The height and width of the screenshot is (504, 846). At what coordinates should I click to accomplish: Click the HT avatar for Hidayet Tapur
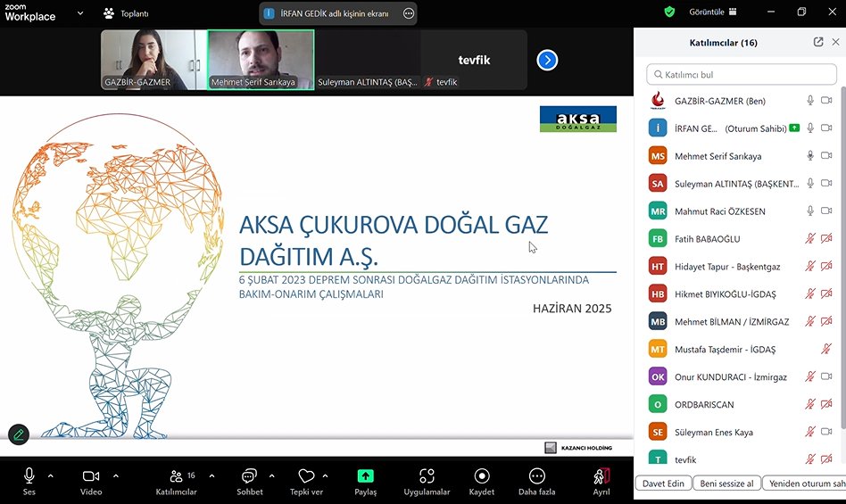coord(658,267)
